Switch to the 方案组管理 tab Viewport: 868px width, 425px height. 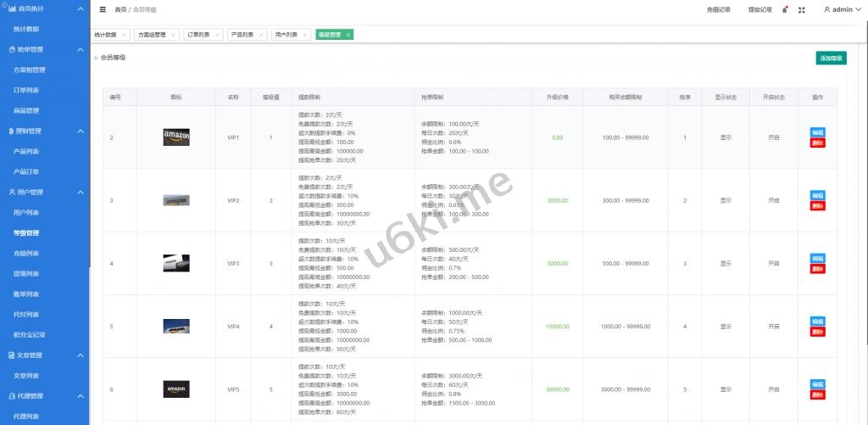click(153, 35)
